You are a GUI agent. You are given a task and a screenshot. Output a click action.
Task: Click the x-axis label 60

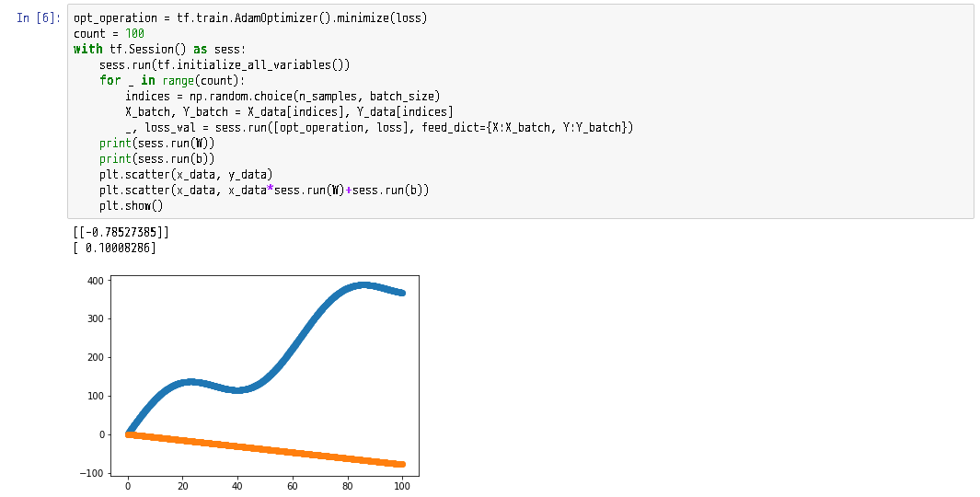[x=293, y=486]
